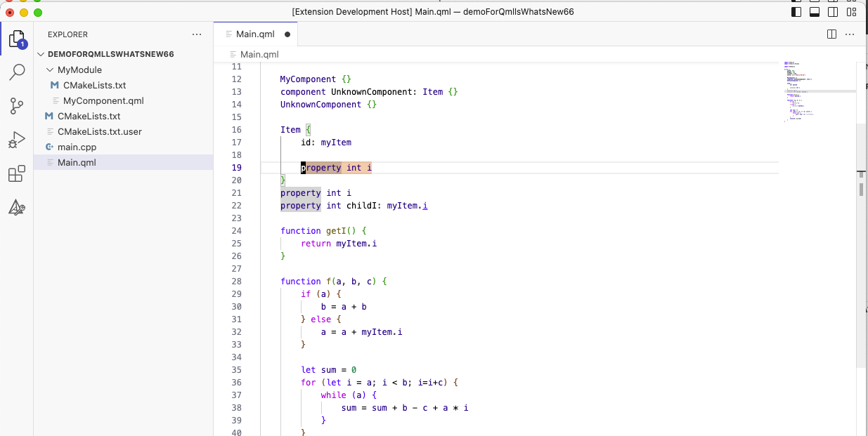Image resolution: width=868 pixels, height=436 pixels.
Task: Open Customize Layout icon in title bar
Action: (x=851, y=12)
